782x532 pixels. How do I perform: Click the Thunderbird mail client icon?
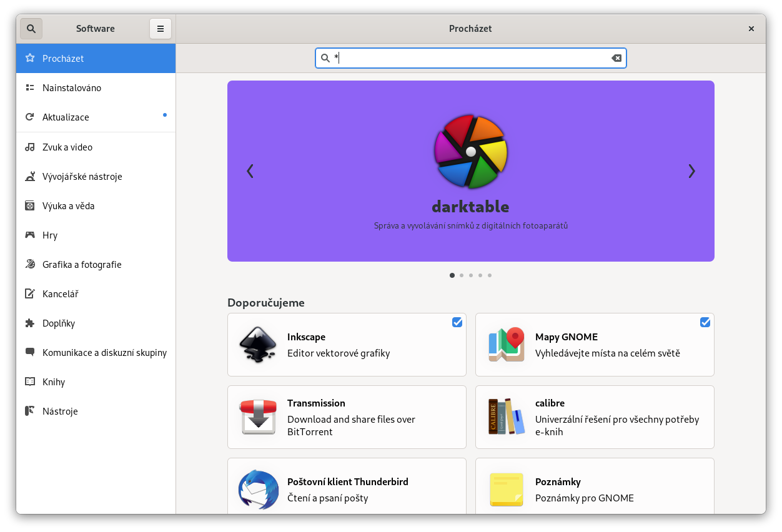[x=257, y=490]
